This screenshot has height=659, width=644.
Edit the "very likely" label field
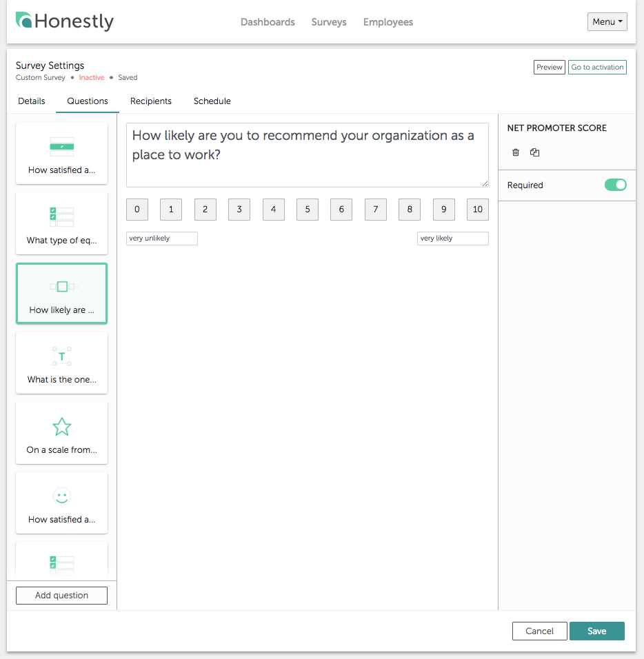[x=452, y=238]
